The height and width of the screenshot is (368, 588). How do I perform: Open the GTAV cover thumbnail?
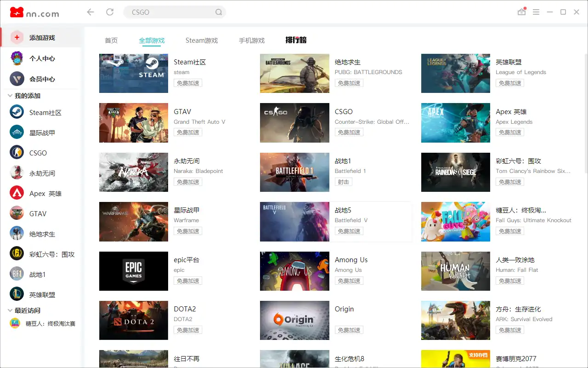pos(134,123)
